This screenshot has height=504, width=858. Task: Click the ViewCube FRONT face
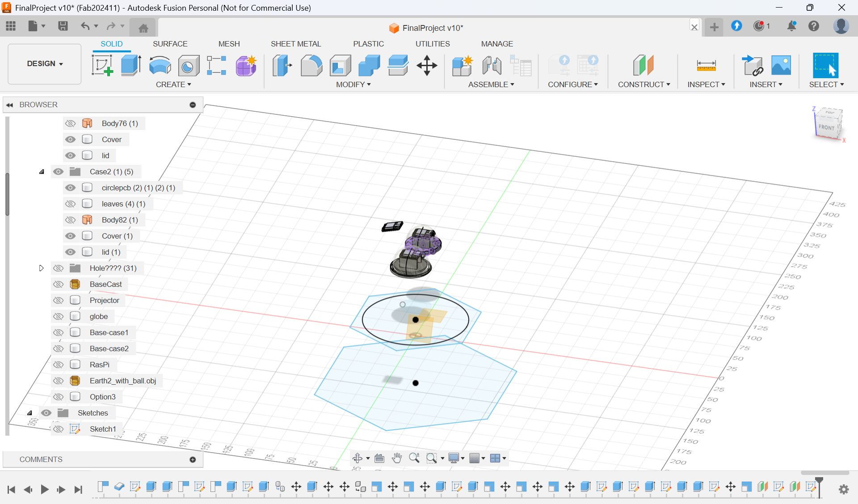pos(826,127)
